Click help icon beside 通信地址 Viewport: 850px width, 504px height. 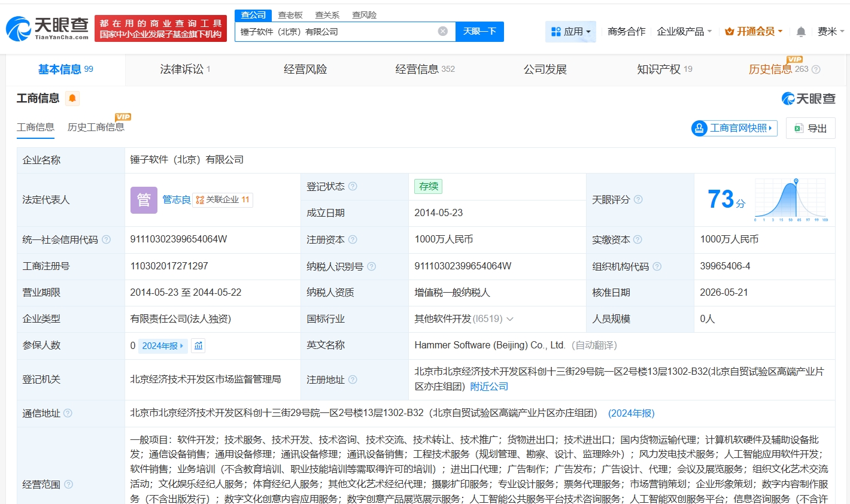pos(68,413)
